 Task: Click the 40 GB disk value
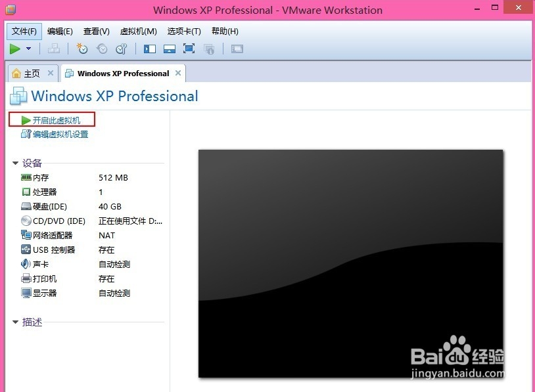[x=110, y=207]
